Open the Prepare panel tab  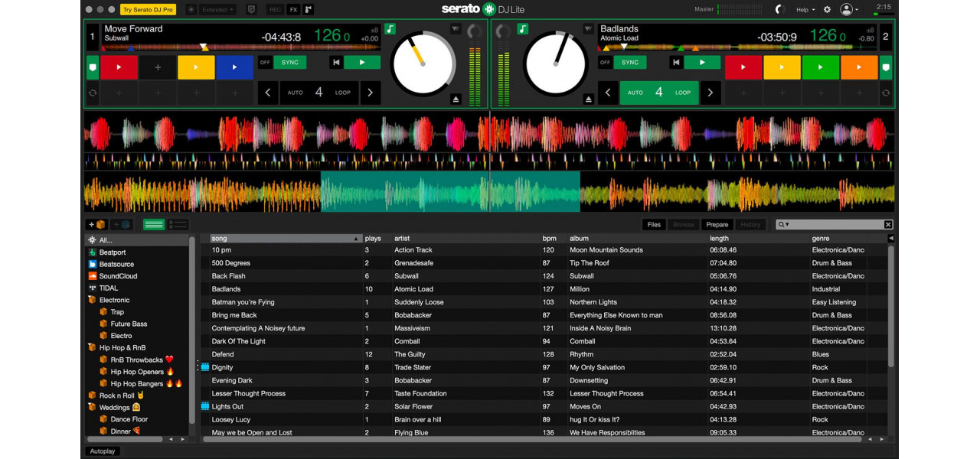click(717, 224)
